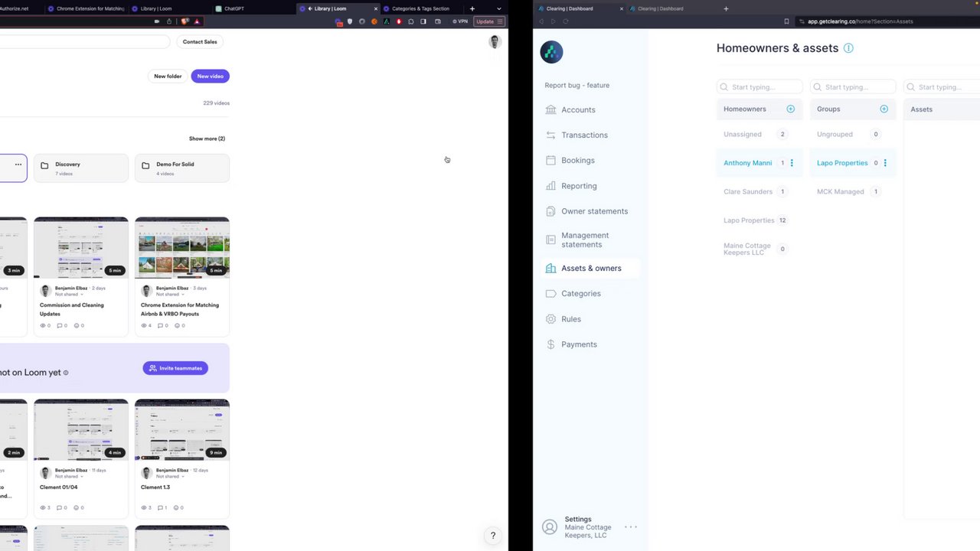Viewport: 980px width, 551px height.
Task: Toggle the VPN button in Loom browser
Action: click(460, 21)
